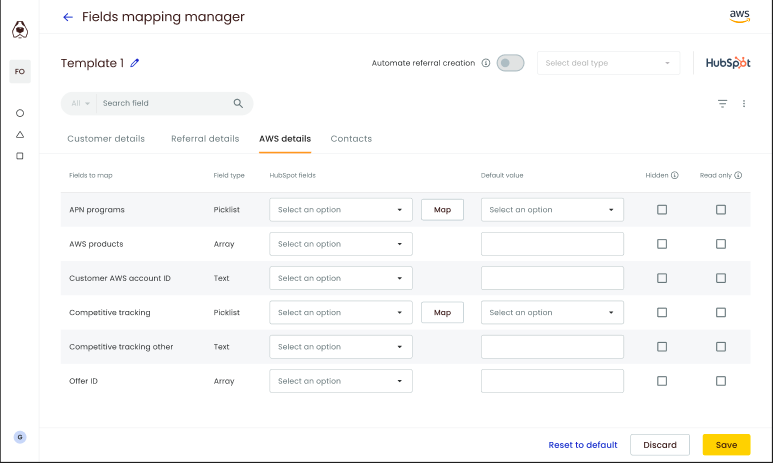This screenshot has width=773, height=463.
Task: Open default value dropdown for Competitive tracking
Action: click(x=552, y=313)
